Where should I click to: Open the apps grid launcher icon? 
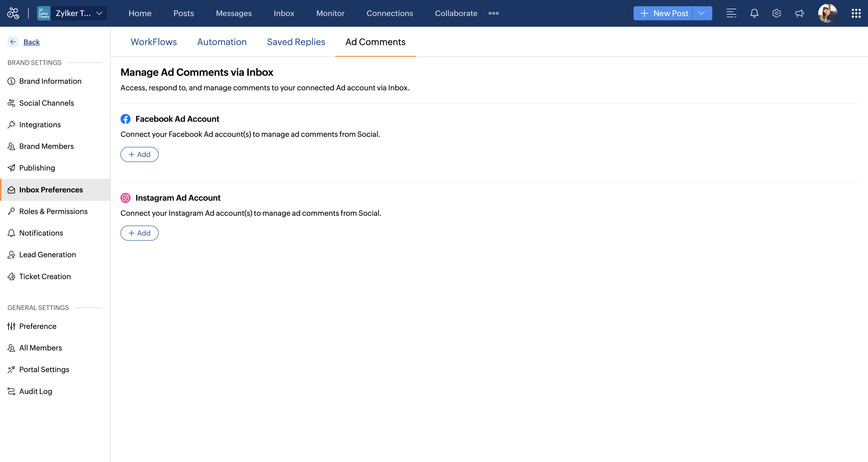(856, 13)
